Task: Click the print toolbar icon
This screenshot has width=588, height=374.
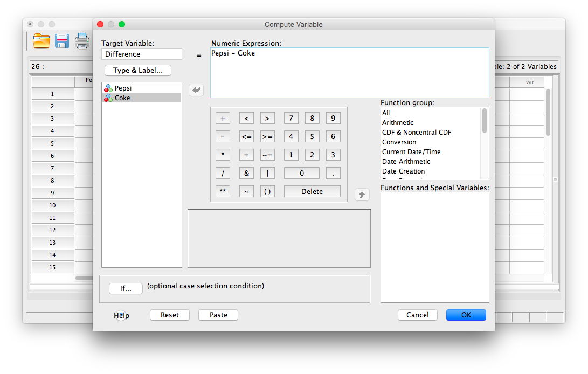Action: [82, 41]
